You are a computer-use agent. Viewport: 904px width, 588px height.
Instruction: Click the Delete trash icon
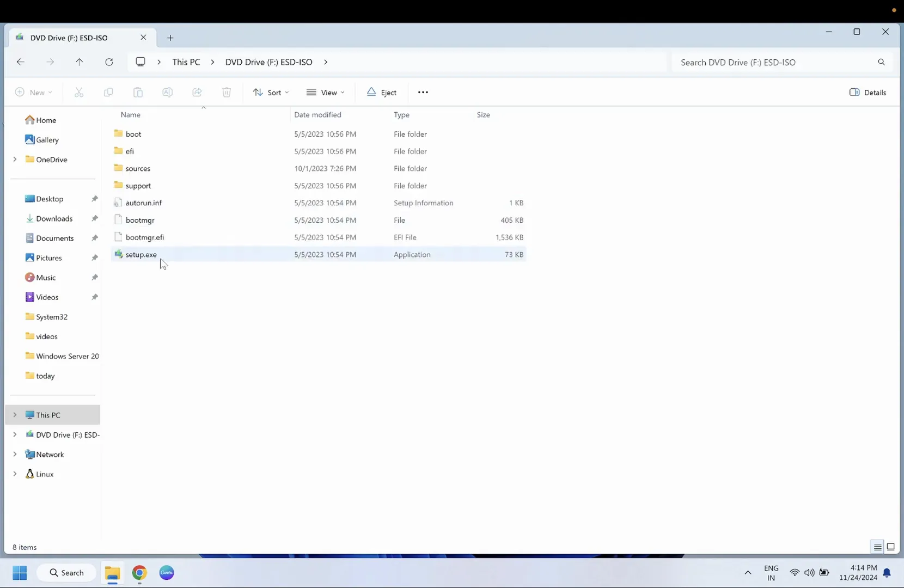tap(227, 93)
